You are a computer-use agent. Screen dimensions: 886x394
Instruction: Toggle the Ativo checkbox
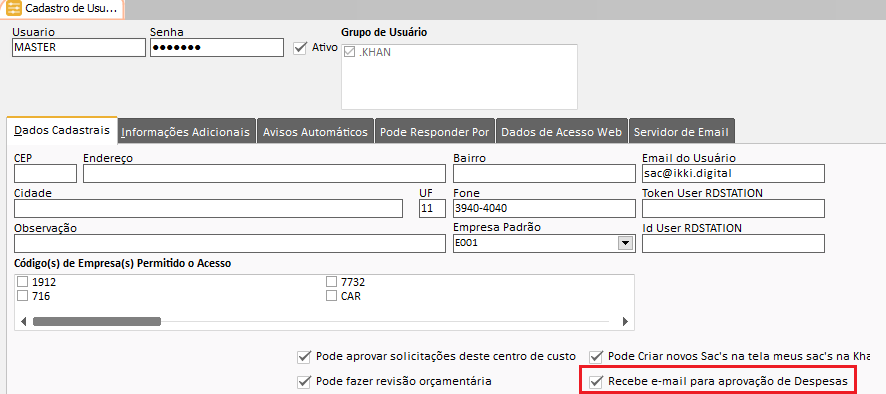[299, 48]
